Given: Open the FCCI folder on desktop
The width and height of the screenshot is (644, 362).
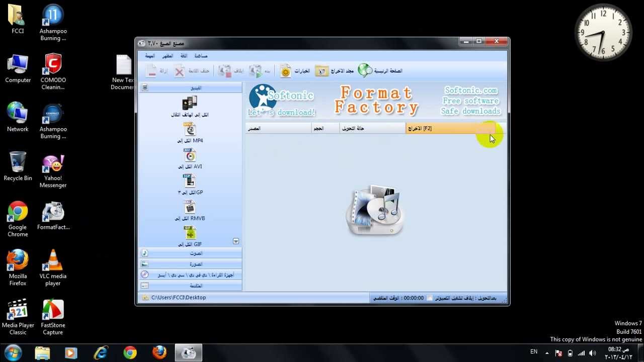Looking at the screenshot, I should [18, 19].
